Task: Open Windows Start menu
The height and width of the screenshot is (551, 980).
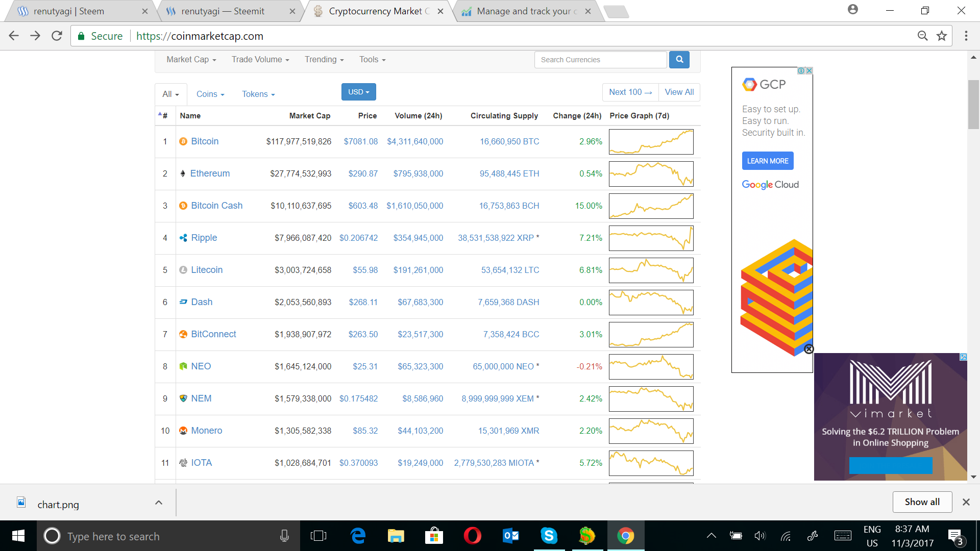Action: (x=18, y=536)
